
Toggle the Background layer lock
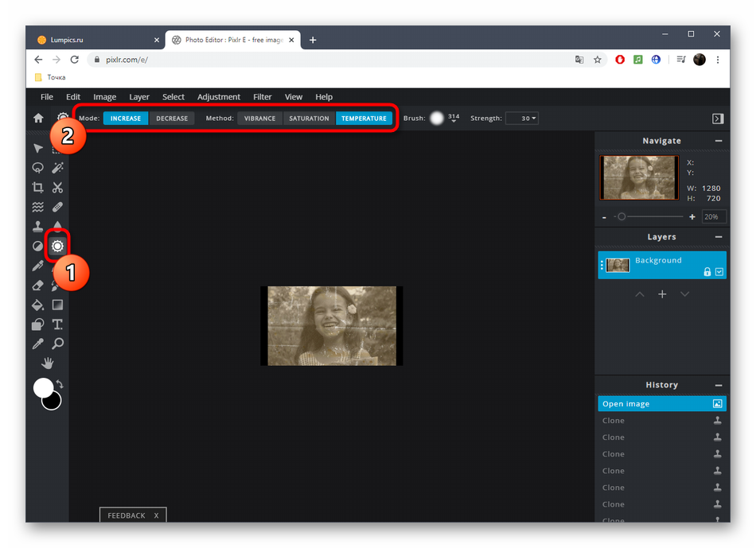[707, 272]
